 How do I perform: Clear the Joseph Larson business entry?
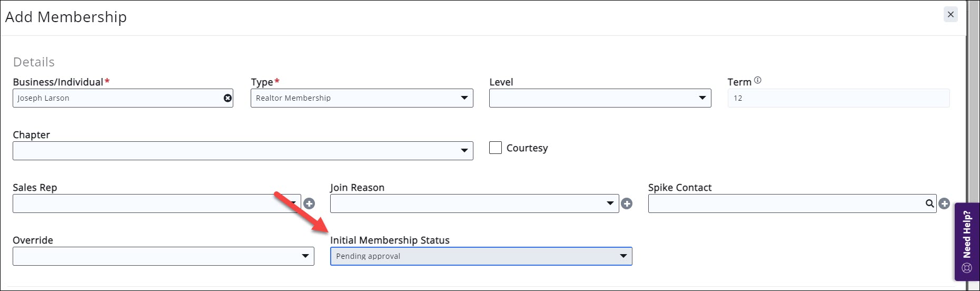[227, 98]
